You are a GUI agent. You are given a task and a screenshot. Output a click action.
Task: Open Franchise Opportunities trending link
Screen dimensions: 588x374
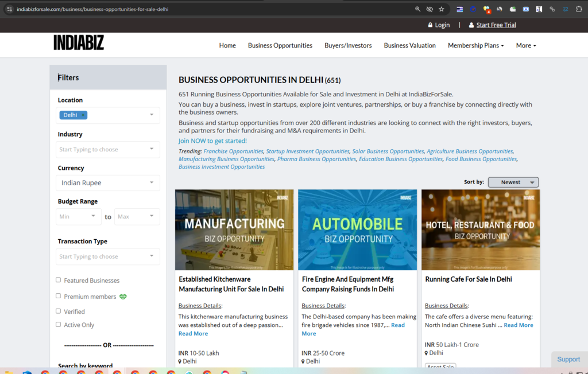[233, 151]
